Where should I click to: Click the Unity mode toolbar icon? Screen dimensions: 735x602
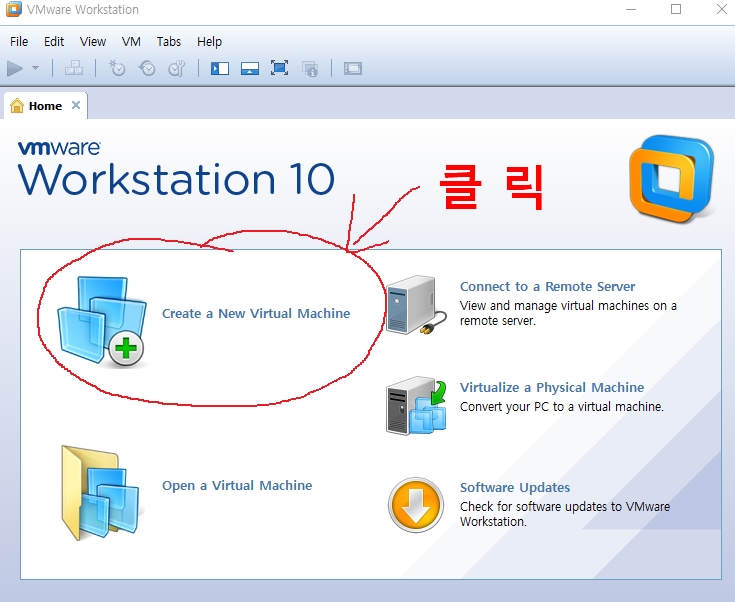310,68
